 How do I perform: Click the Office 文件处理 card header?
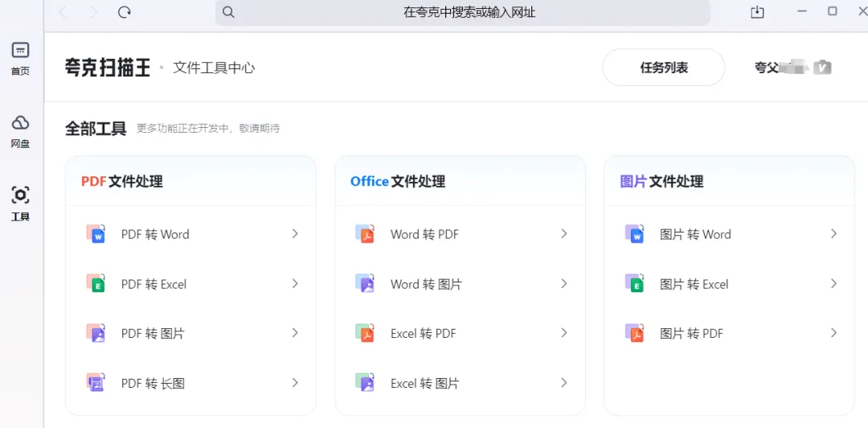[x=398, y=181]
